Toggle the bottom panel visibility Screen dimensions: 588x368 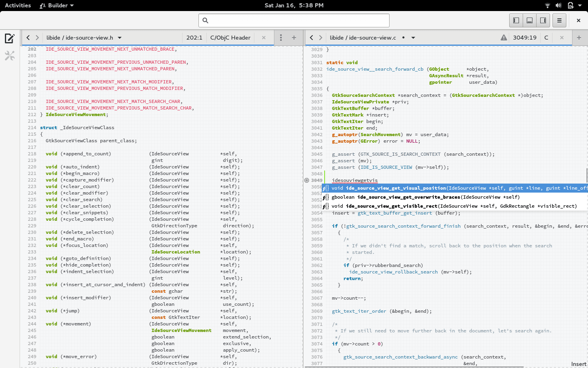(530, 20)
